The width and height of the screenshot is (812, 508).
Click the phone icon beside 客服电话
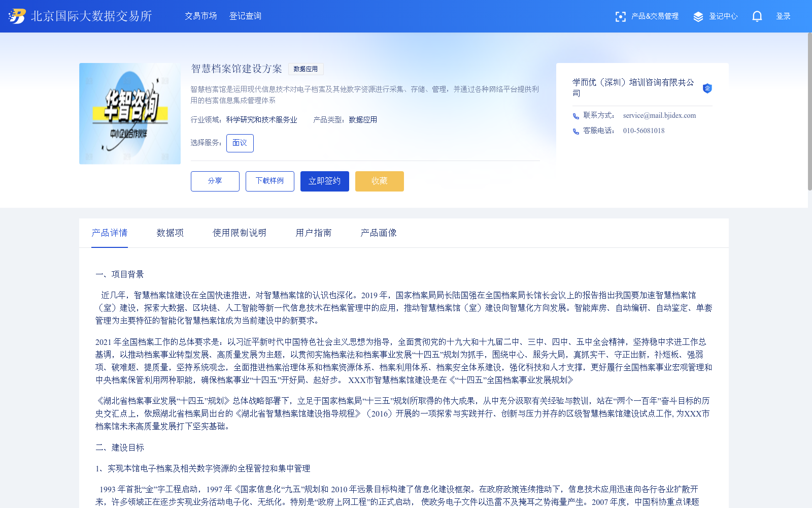576,132
